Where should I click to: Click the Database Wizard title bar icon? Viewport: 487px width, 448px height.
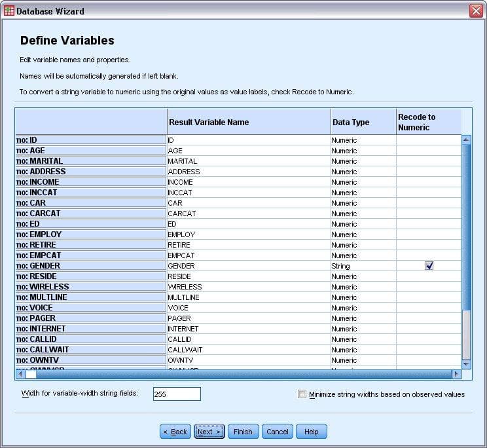[9, 10]
